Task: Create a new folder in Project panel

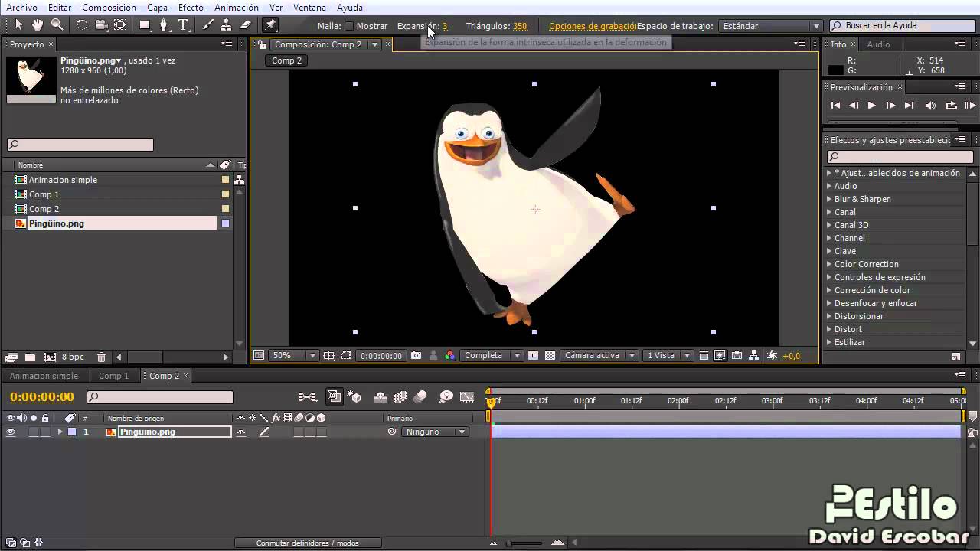Action: pos(30,357)
